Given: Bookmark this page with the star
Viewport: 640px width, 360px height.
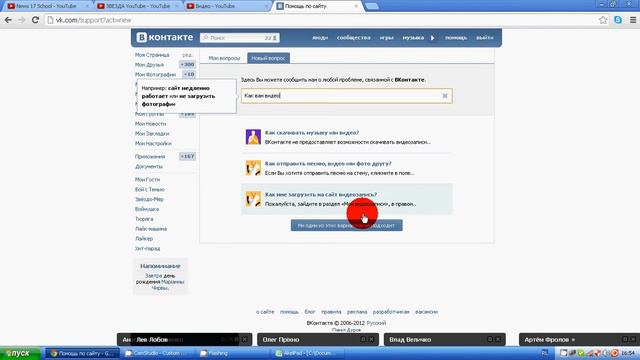Looking at the screenshot, I should point(603,20).
